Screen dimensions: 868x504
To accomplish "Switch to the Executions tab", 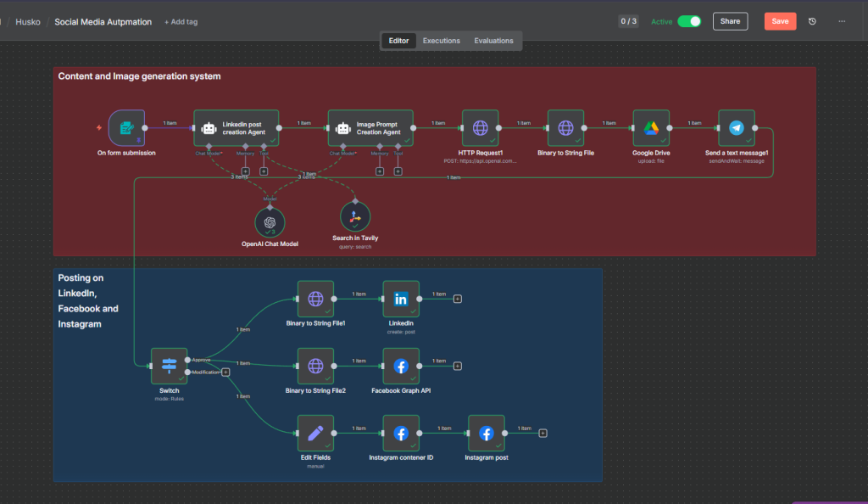I will point(442,41).
